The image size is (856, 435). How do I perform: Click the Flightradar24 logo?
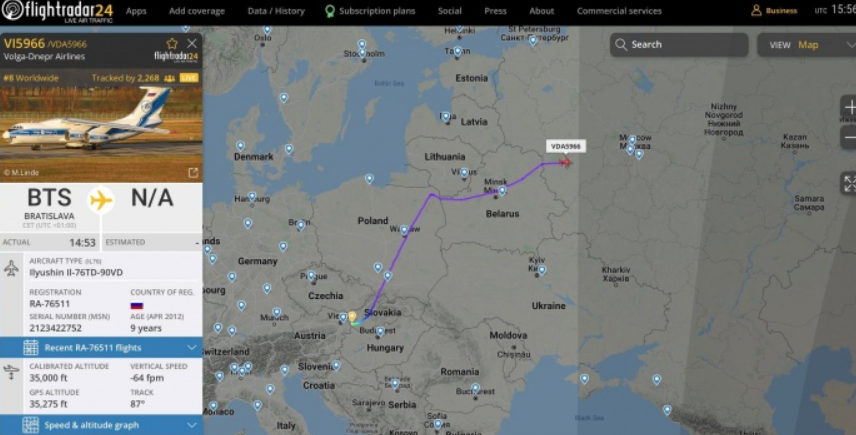tap(57, 11)
